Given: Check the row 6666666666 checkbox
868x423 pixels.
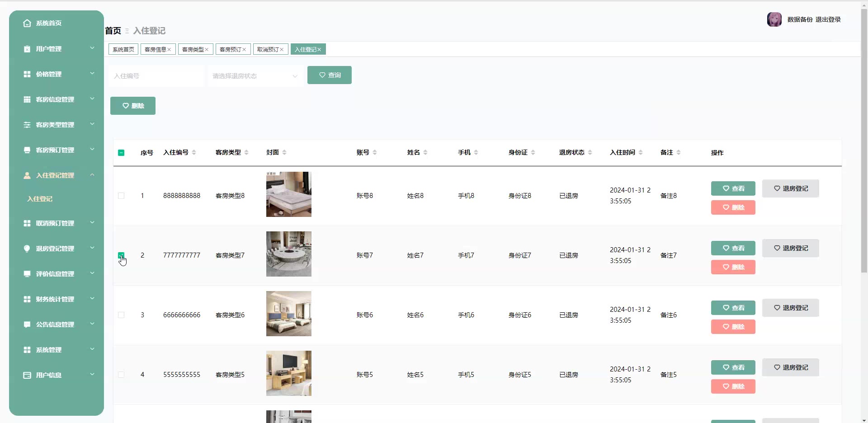Looking at the screenshot, I should [121, 315].
